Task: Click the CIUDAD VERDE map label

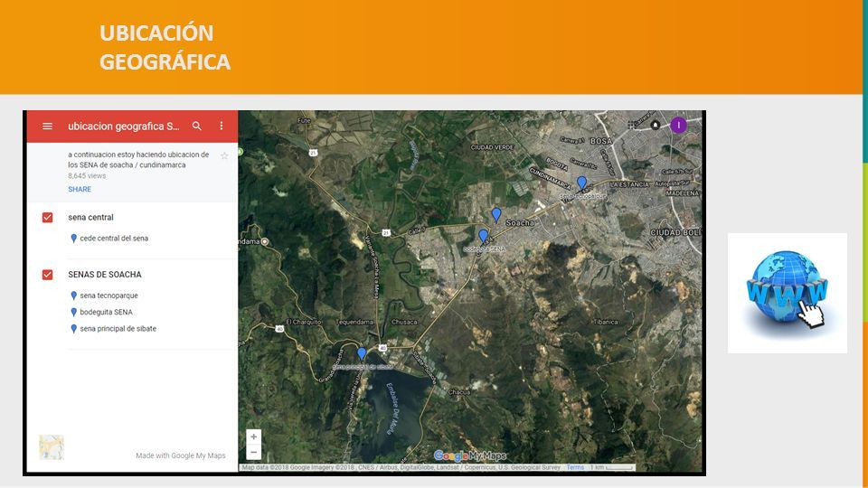Action: tap(492, 147)
